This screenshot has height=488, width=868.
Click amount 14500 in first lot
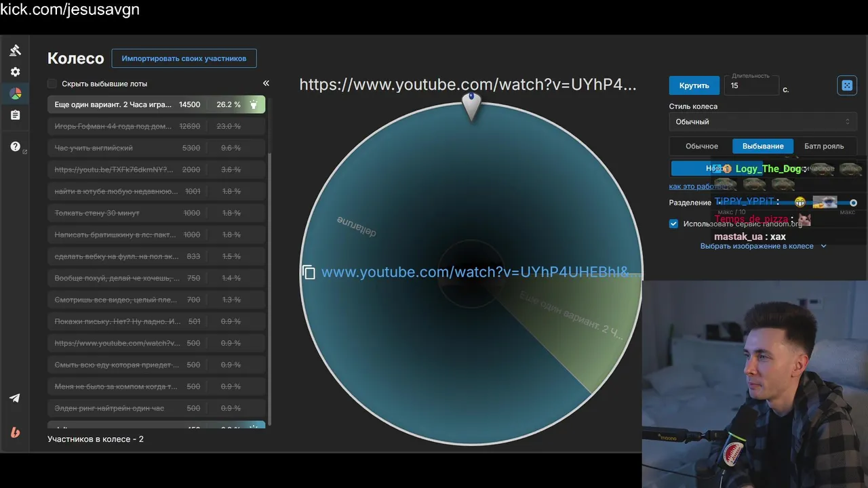pyautogui.click(x=189, y=104)
